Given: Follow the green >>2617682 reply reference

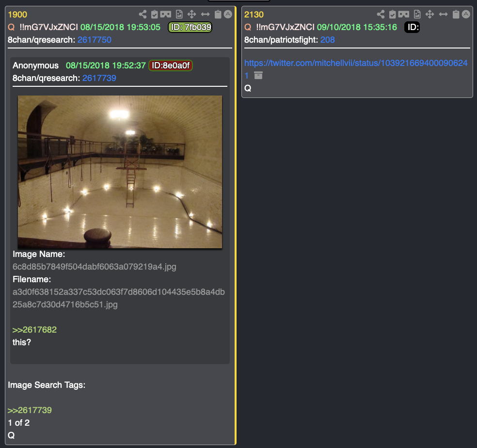Looking at the screenshot, I should point(34,330).
